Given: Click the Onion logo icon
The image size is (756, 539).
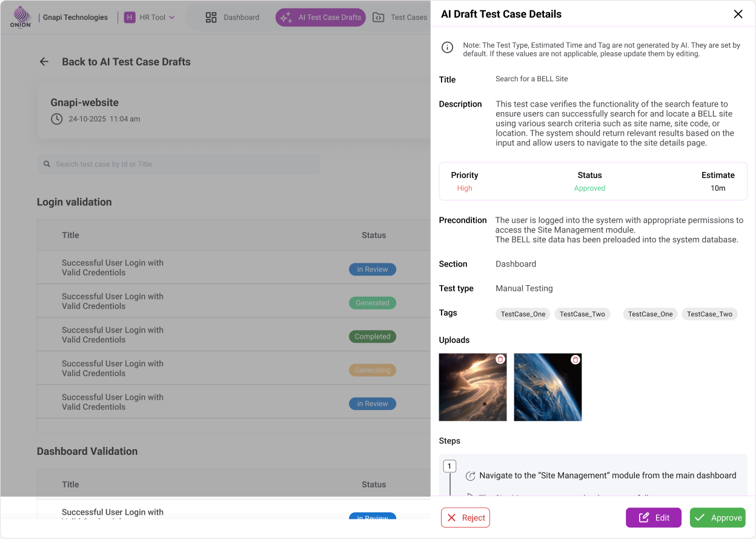Looking at the screenshot, I should (x=21, y=18).
